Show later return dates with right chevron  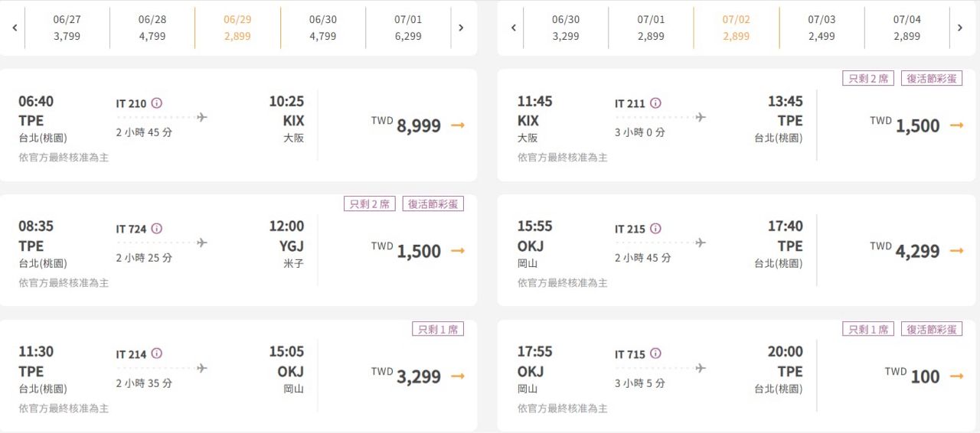960,28
